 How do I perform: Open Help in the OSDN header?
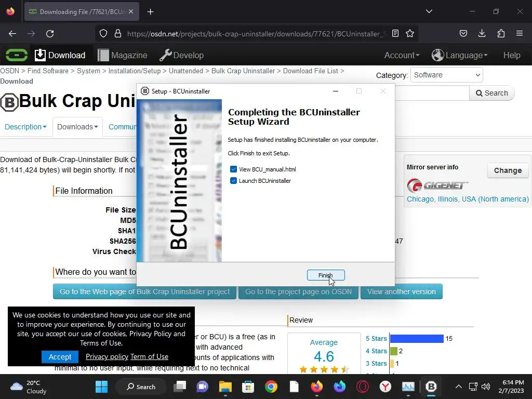(x=512, y=55)
